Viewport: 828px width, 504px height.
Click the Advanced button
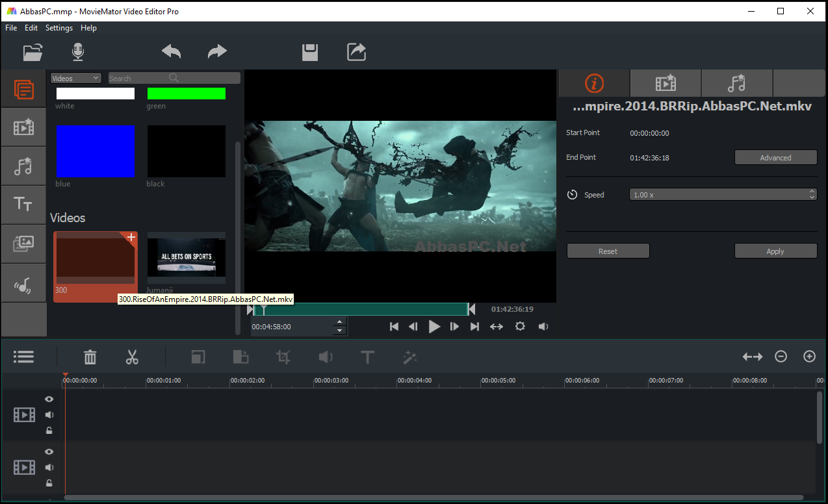[x=775, y=158]
